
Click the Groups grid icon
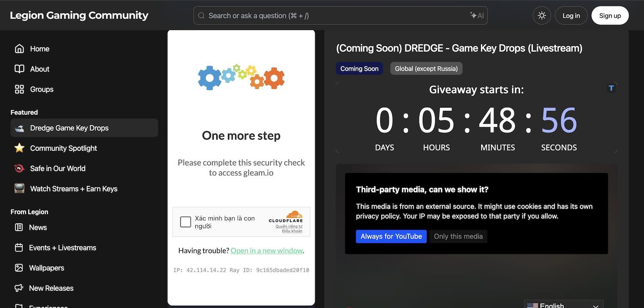tap(19, 89)
